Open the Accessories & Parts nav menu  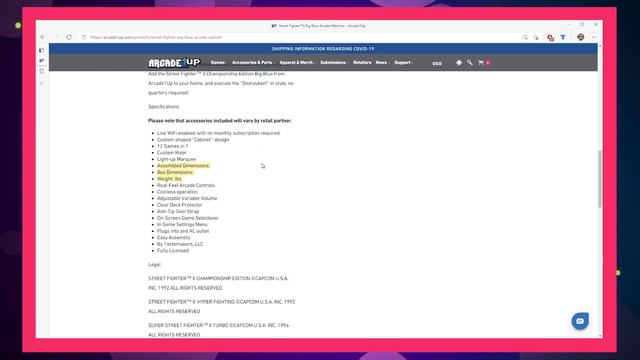tap(253, 62)
